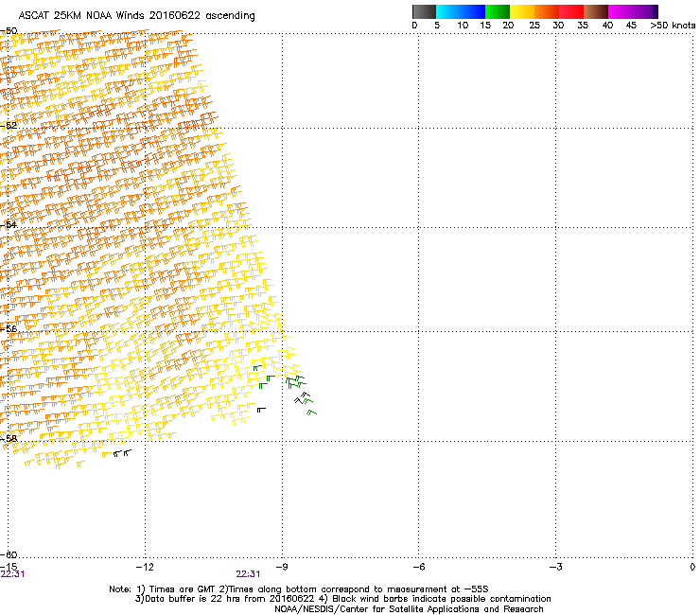Click the '-3' longitude axis label

[x=555, y=567]
